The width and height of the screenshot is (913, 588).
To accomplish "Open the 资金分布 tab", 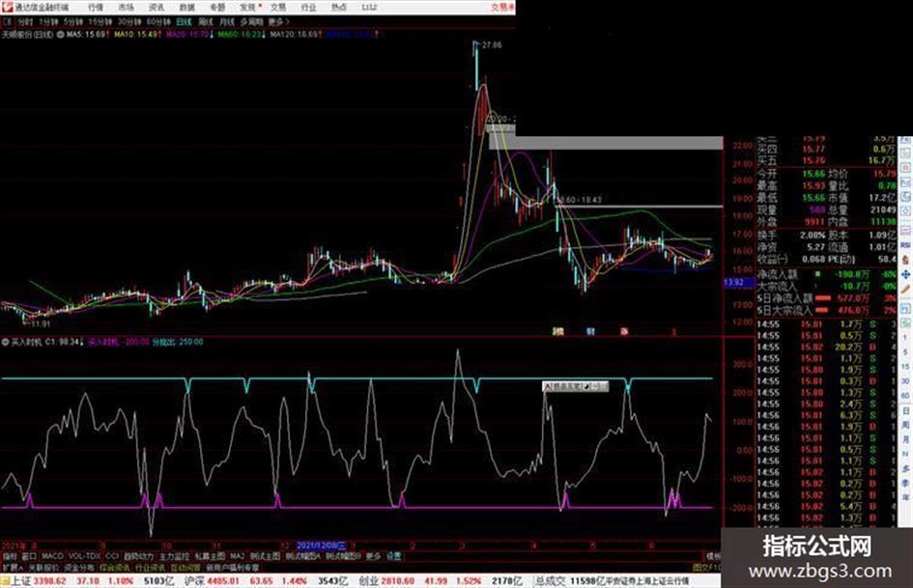I will (79, 567).
